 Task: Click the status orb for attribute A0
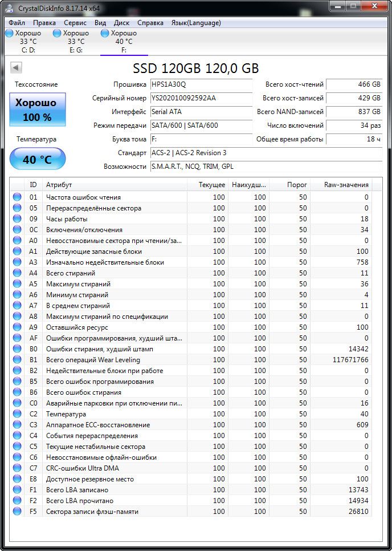[x=17, y=241]
